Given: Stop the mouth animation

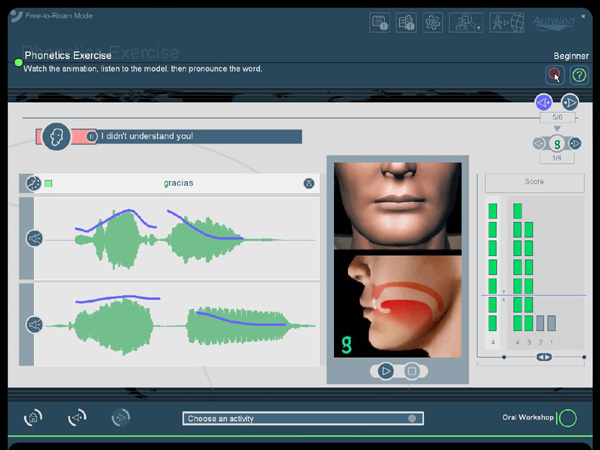Looking at the screenshot, I should tap(411, 371).
